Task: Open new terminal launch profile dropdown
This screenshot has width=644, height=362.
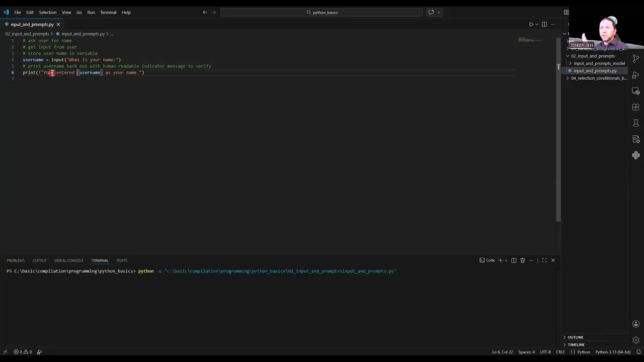Action: click(506, 260)
